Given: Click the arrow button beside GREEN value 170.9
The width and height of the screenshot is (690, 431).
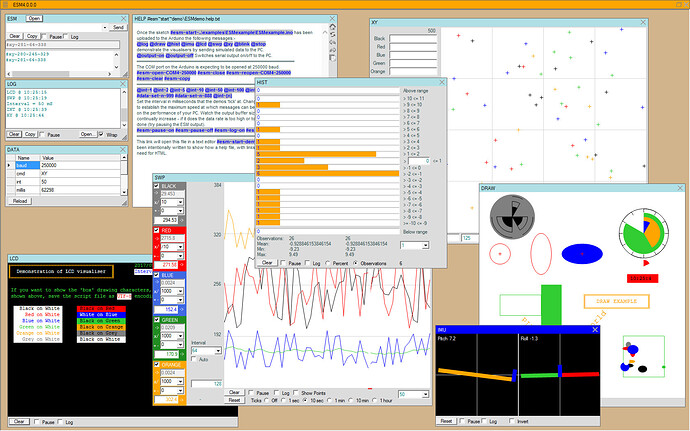Looking at the screenshot, I should tap(182, 354).
